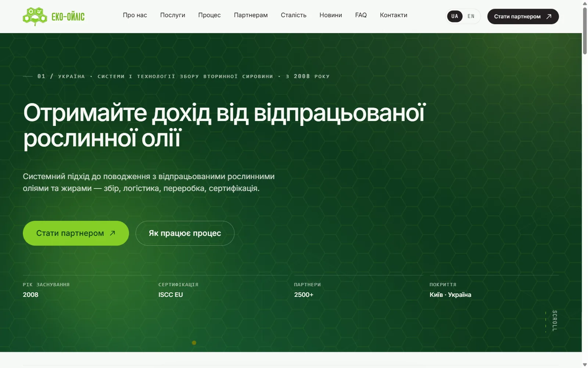
Task: Click the ПАРТНЕРИ label
Action: (x=307, y=284)
